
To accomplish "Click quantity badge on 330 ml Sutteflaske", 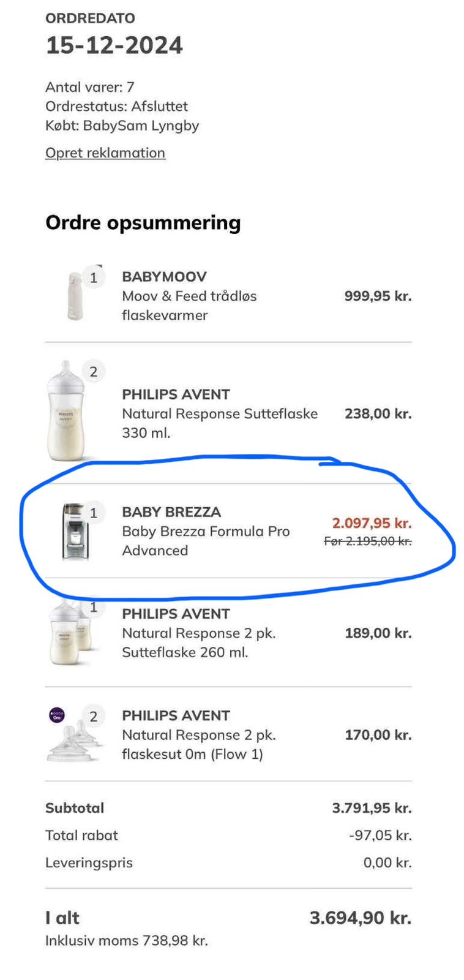I will tap(94, 371).
